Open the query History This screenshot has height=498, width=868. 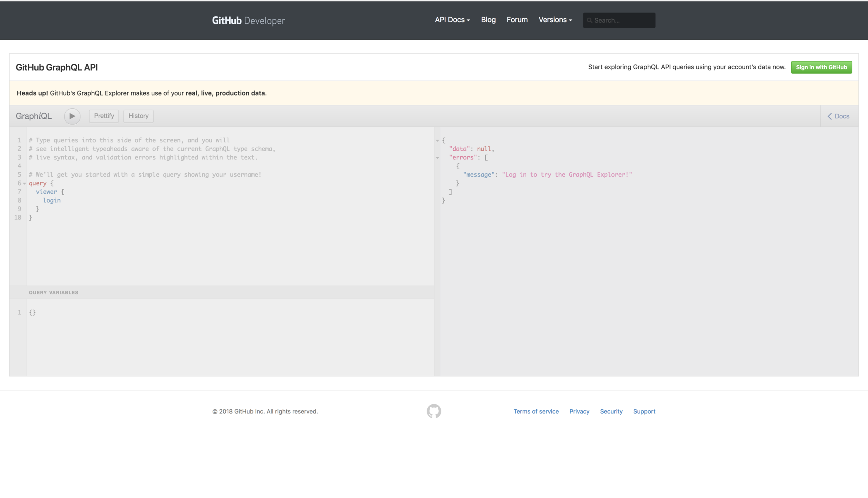tap(138, 116)
